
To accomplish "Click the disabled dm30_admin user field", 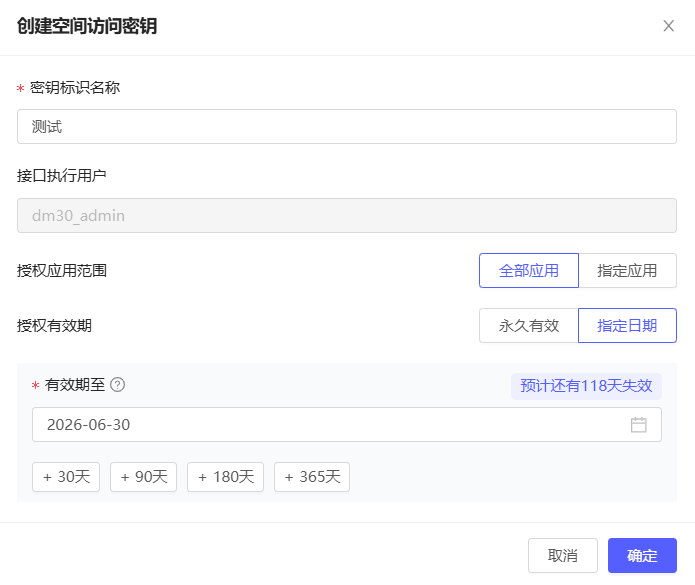I will tap(346, 215).
